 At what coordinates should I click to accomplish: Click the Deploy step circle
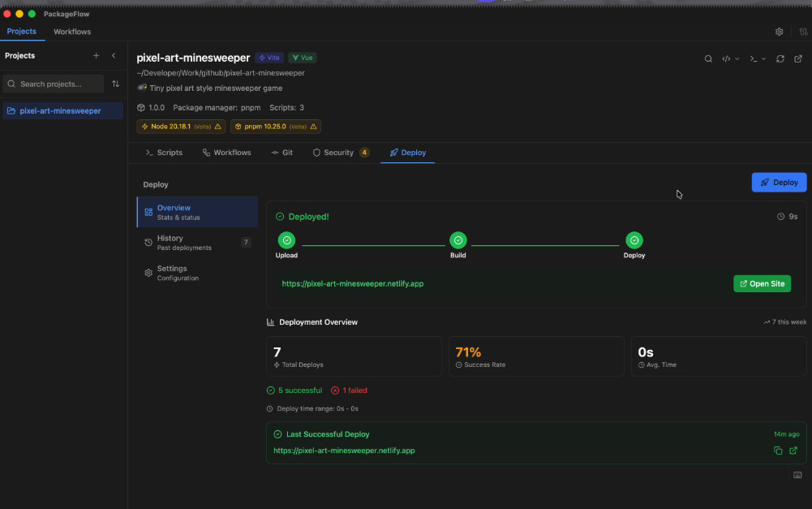(x=634, y=240)
